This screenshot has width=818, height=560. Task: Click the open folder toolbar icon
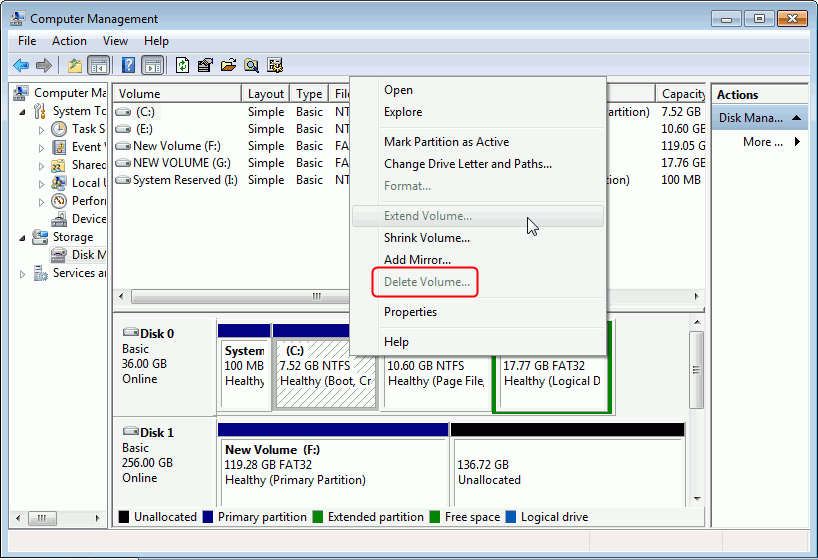(x=228, y=65)
